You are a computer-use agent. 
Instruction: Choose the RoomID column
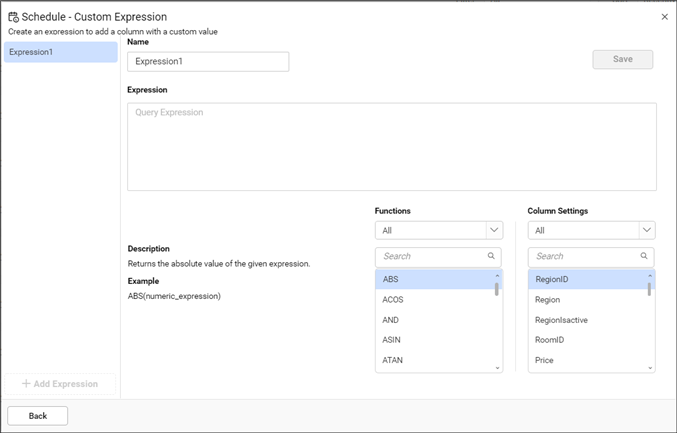(585, 340)
